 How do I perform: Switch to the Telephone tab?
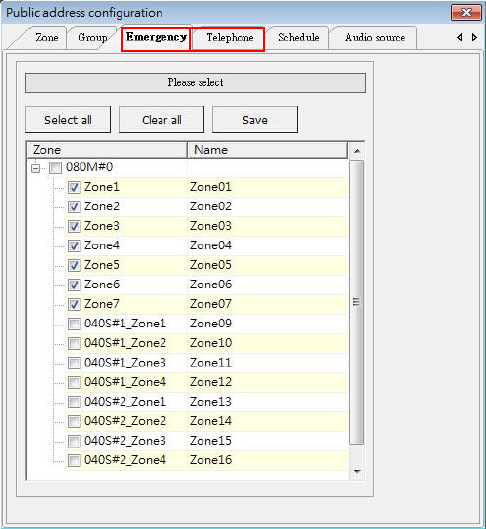click(x=229, y=37)
